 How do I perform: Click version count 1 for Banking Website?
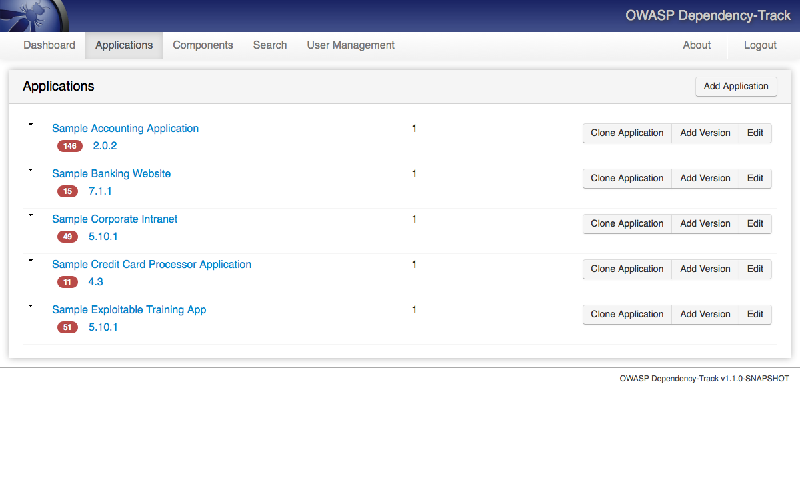coord(414,174)
